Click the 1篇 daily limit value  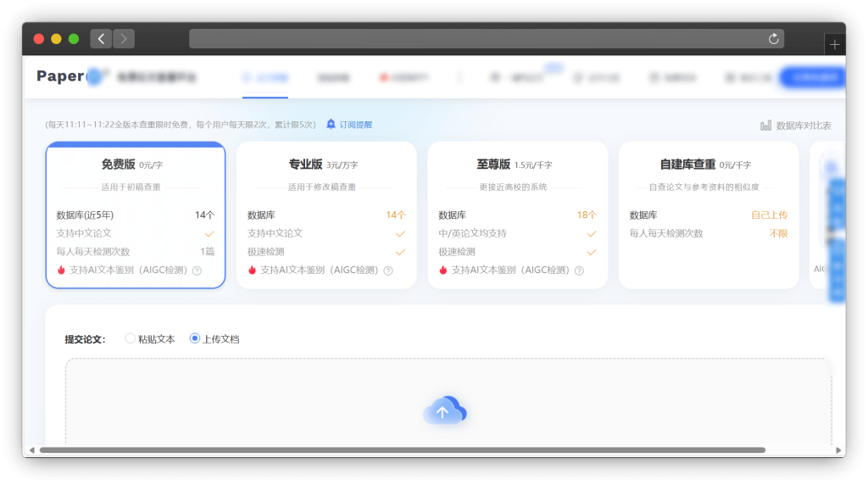click(207, 252)
